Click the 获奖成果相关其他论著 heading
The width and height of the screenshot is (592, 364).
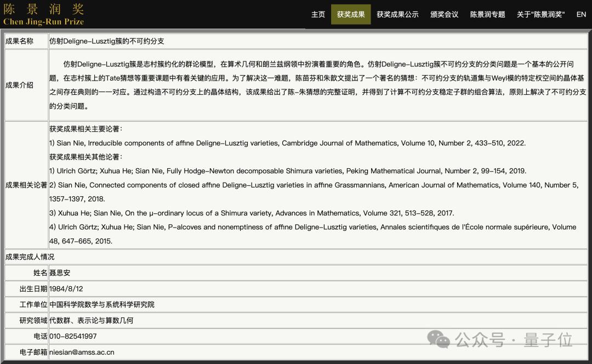[x=86, y=157]
